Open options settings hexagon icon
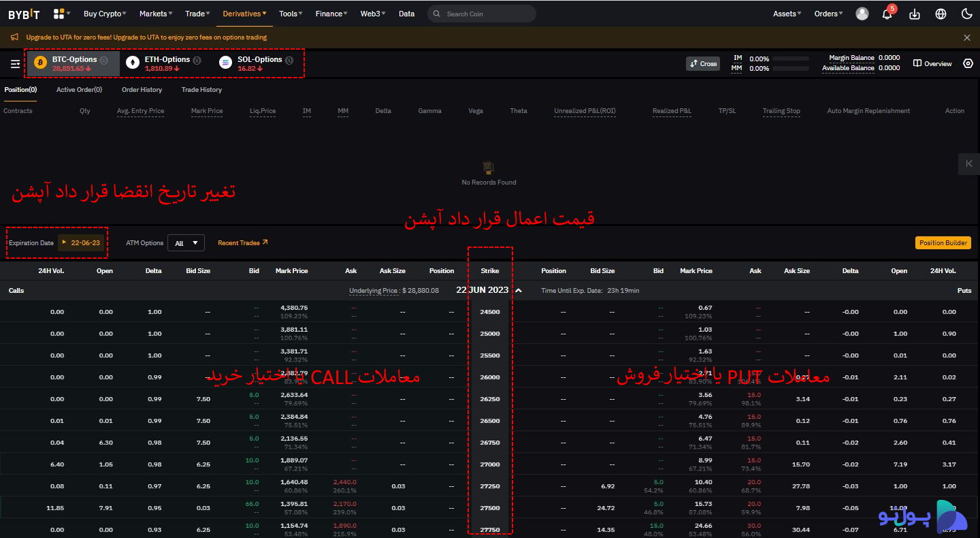The width and height of the screenshot is (980, 538). [968, 63]
